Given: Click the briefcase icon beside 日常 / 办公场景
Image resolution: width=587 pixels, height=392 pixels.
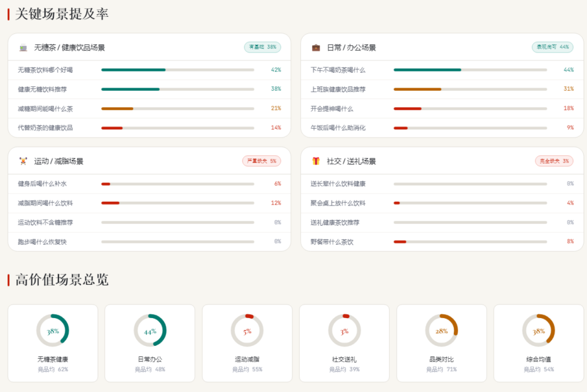Looking at the screenshot, I should click(x=316, y=47).
